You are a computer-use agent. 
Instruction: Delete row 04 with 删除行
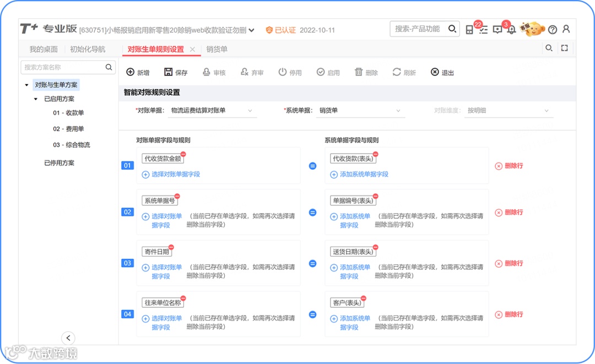click(509, 314)
